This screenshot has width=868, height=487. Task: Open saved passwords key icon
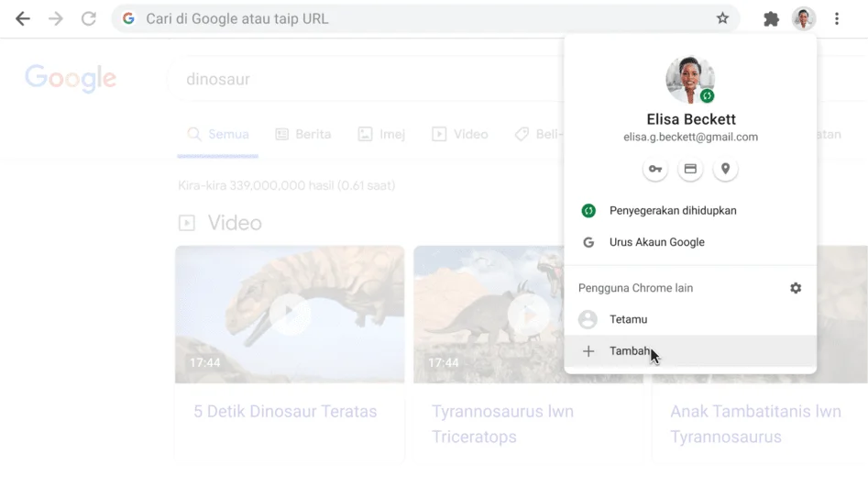point(655,169)
